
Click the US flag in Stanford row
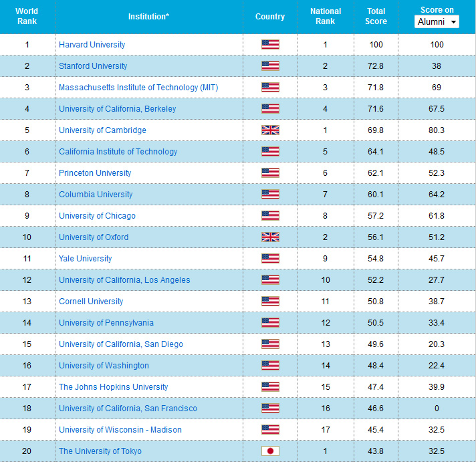tap(270, 66)
